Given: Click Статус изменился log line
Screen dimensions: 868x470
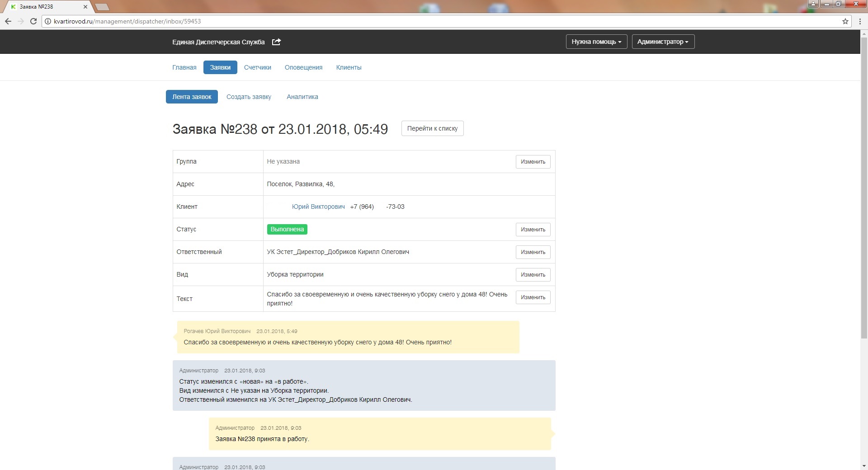Looking at the screenshot, I should click(244, 381).
